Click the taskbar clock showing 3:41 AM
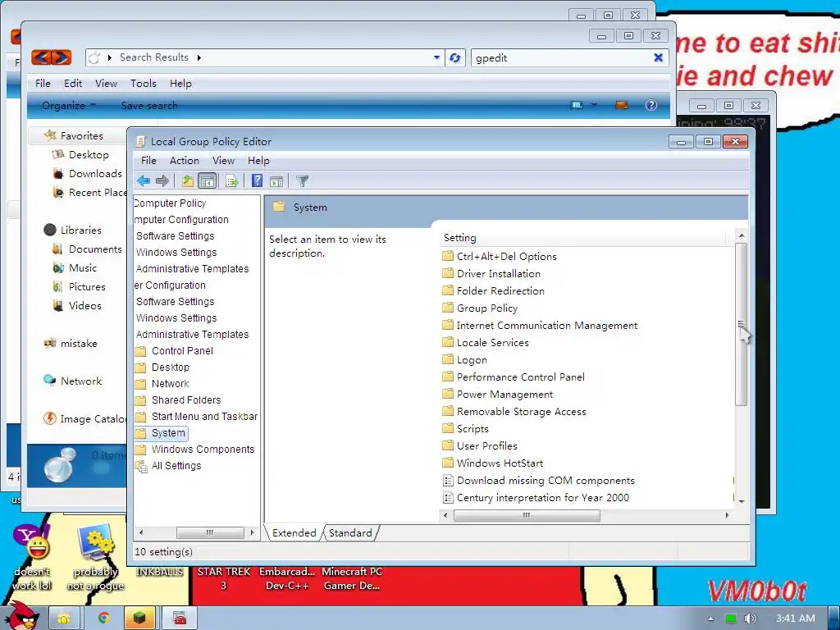 pyautogui.click(x=796, y=619)
